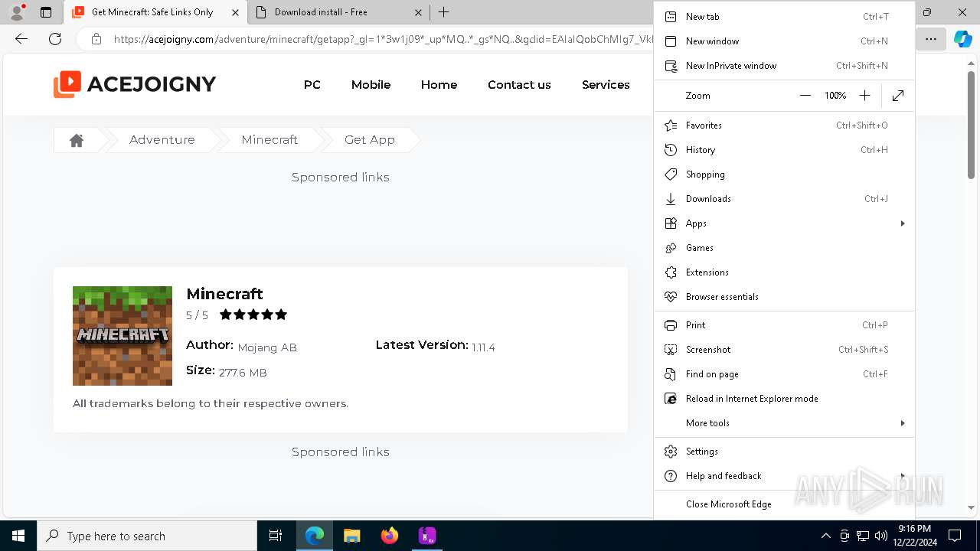Open Contact us navigation link
The width and height of the screenshot is (980, 551).
pos(519,85)
